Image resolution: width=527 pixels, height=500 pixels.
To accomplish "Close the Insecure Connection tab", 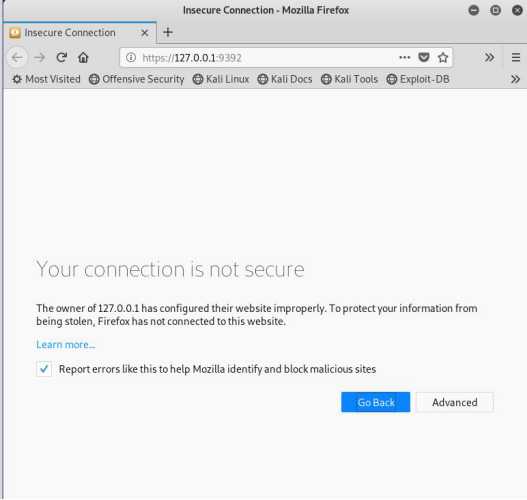I will pos(145,33).
